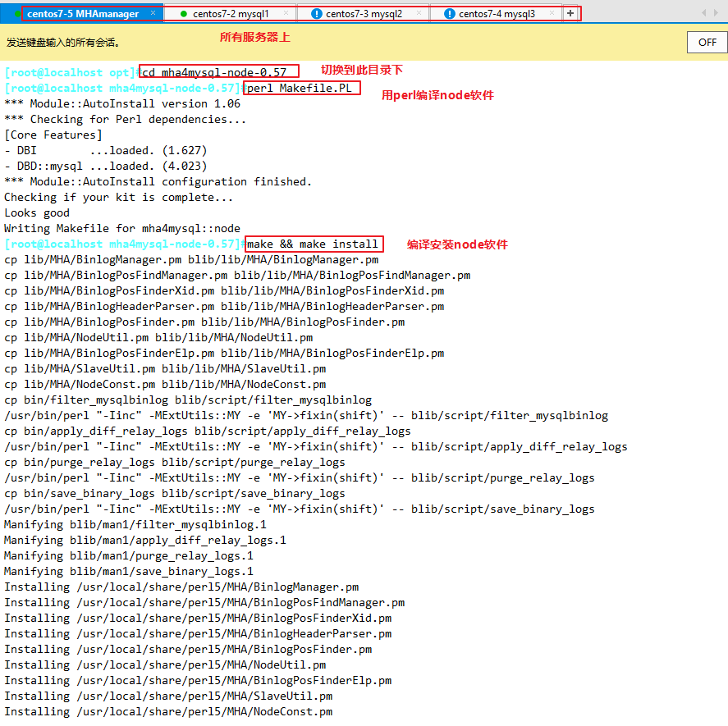Click the 'Manifying blib/man1/apply_diff_relay_logs.1' line
Image resolution: width=728 pixels, height=726 pixels.
click(145, 541)
